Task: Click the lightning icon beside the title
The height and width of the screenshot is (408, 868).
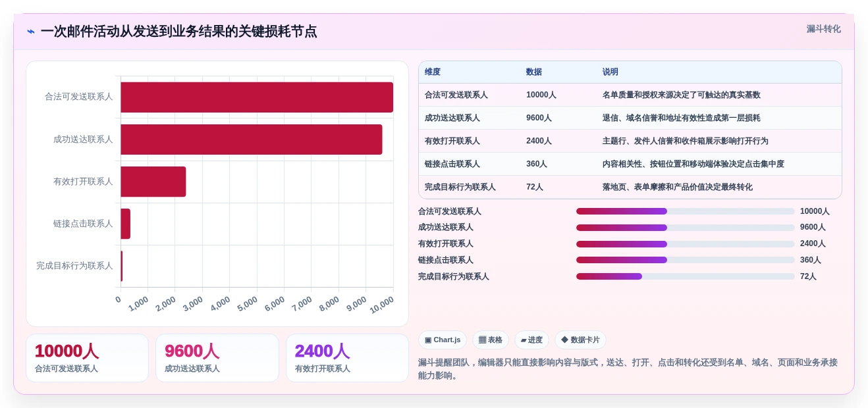Action: 31,32
